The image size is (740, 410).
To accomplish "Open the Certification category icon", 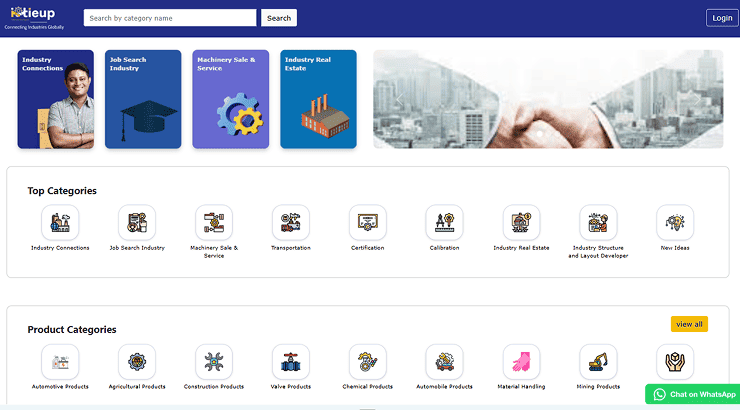I will point(367,222).
